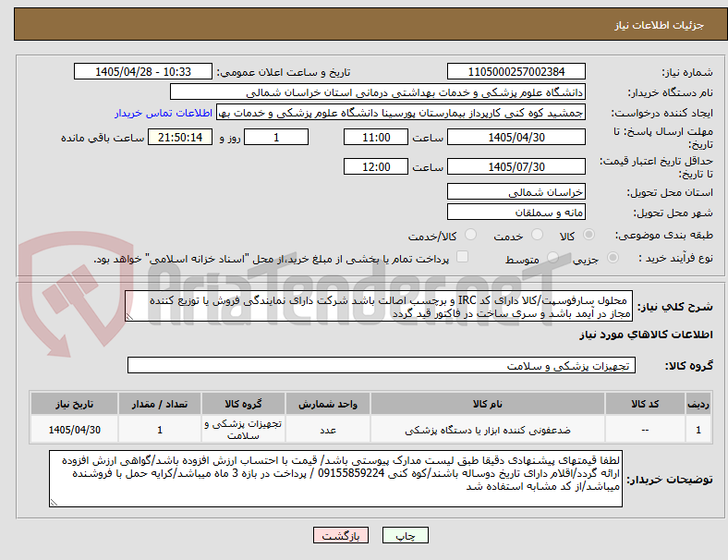
Task: Click the unit cell عدد
Action: coord(328,430)
